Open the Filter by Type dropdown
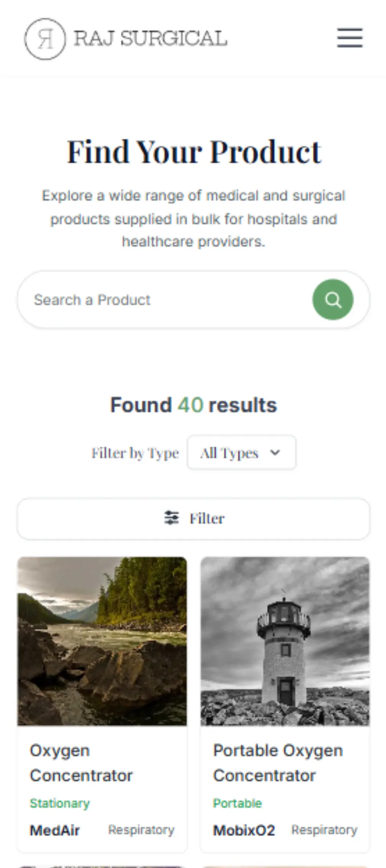 click(x=241, y=453)
